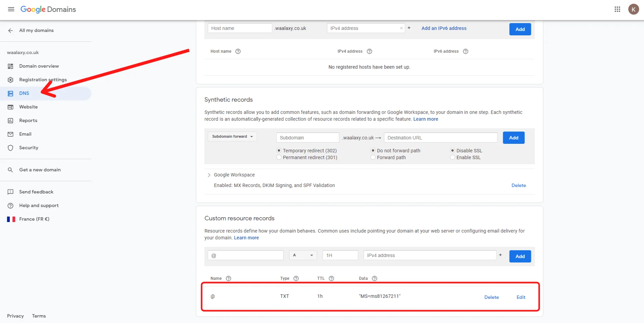The width and height of the screenshot is (644, 323).
Task: Select Permanent redirect (301)
Action: (279, 157)
